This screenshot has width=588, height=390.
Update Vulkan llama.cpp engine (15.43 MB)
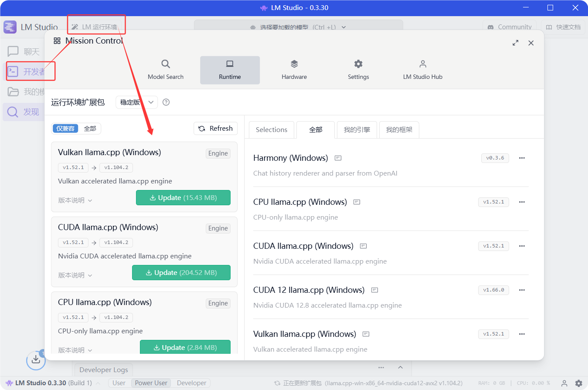click(x=183, y=198)
